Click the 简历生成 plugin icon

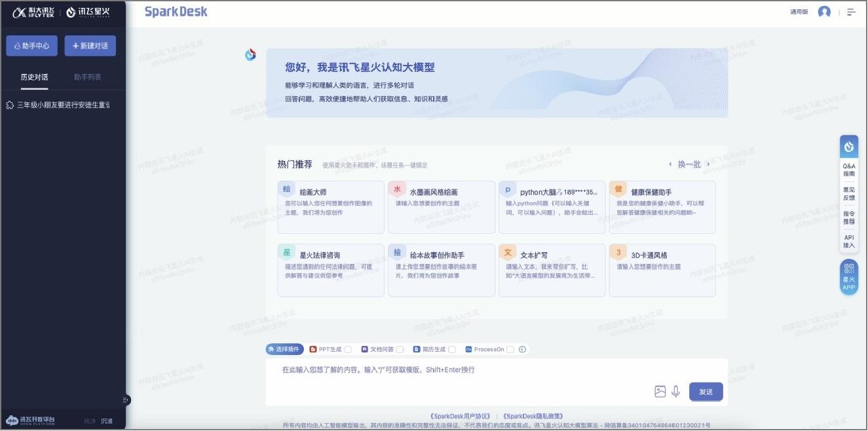417,350
